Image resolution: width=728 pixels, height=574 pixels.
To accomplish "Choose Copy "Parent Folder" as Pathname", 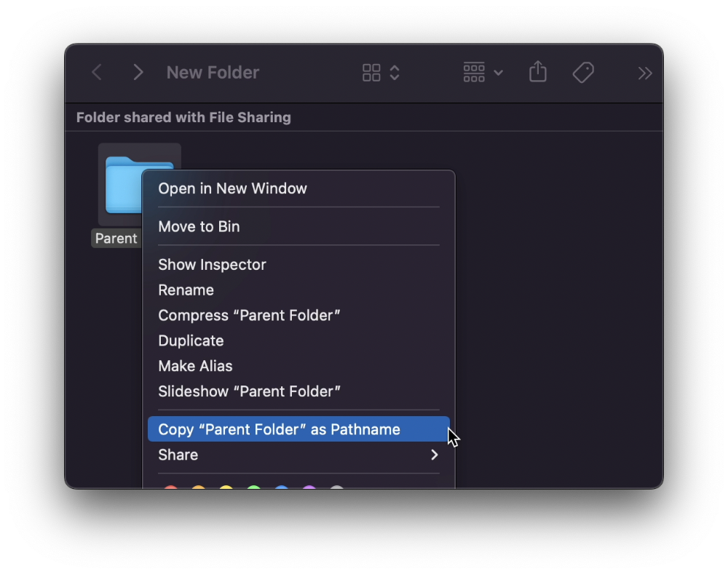I will tap(298, 429).
